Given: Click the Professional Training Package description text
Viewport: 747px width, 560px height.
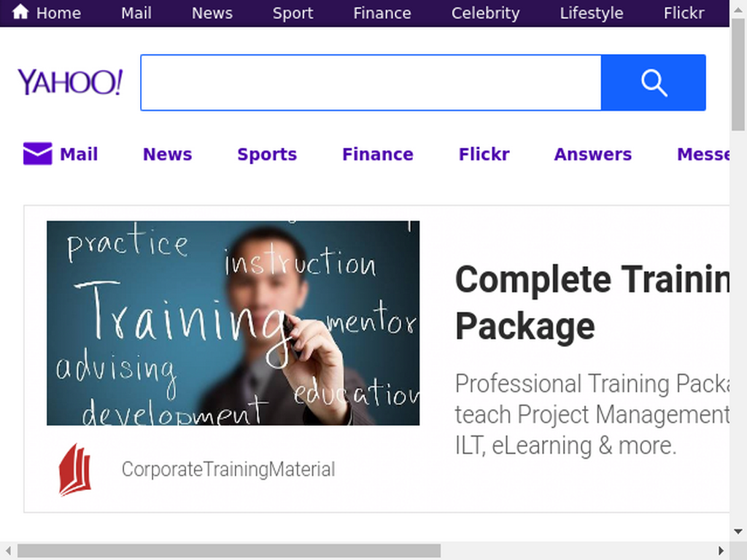Looking at the screenshot, I should tap(592, 414).
